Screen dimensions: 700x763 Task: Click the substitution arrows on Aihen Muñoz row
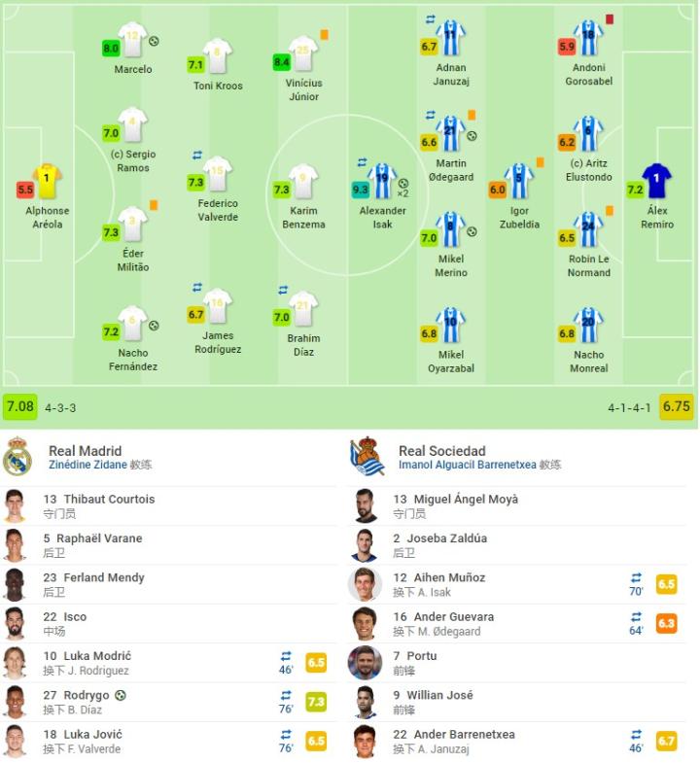coord(636,577)
